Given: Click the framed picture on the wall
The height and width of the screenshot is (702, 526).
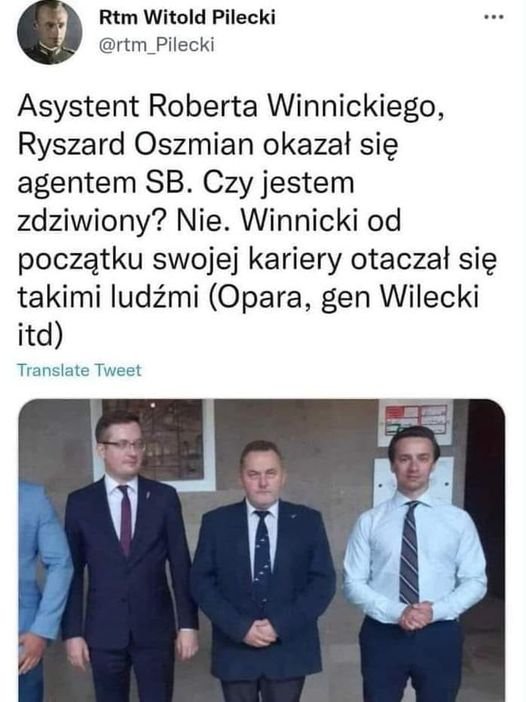Looking at the screenshot, I should [x=154, y=444].
